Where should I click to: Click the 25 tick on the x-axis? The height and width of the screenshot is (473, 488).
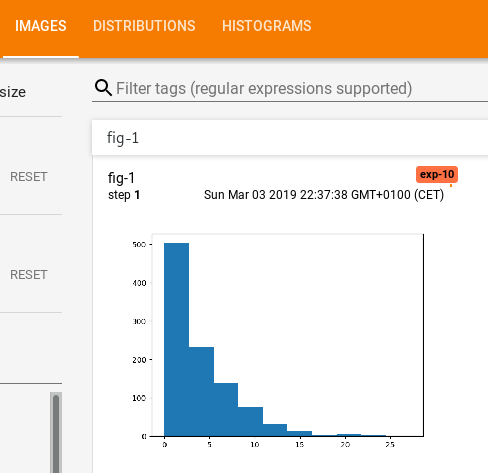tap(390, 445)
